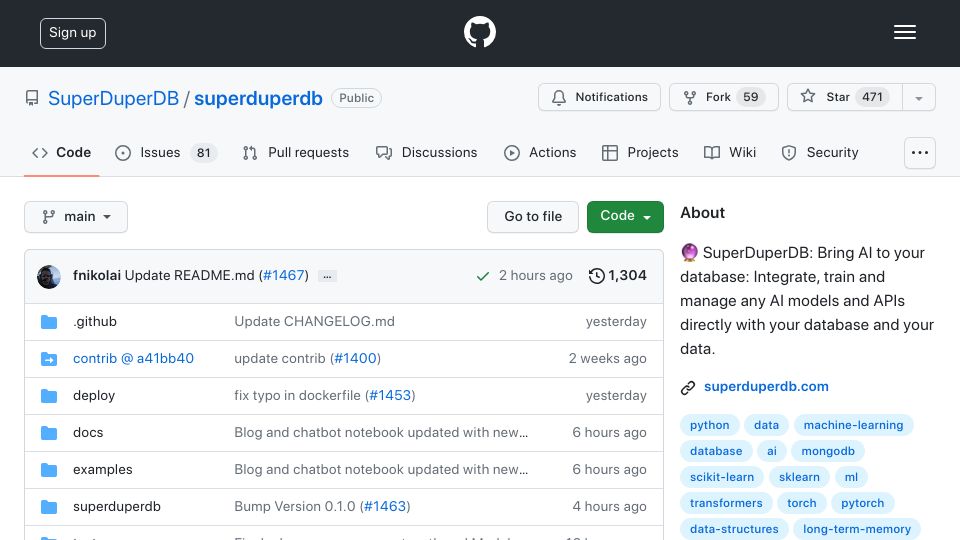Viewport: 960px width, 540px height.
Task: Open the SuperDuperDB owner link
Action: coord(113,99)
